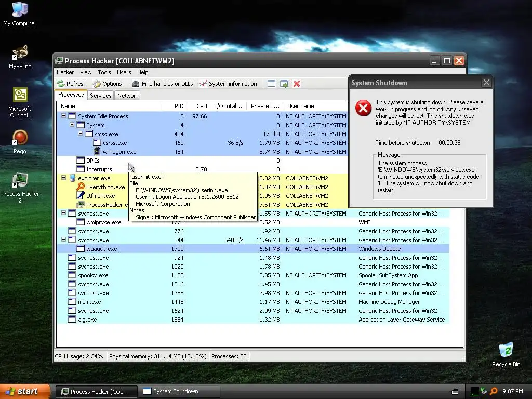
Task: Click the red X terminate toolbar icon
Action: coord(297,84)
